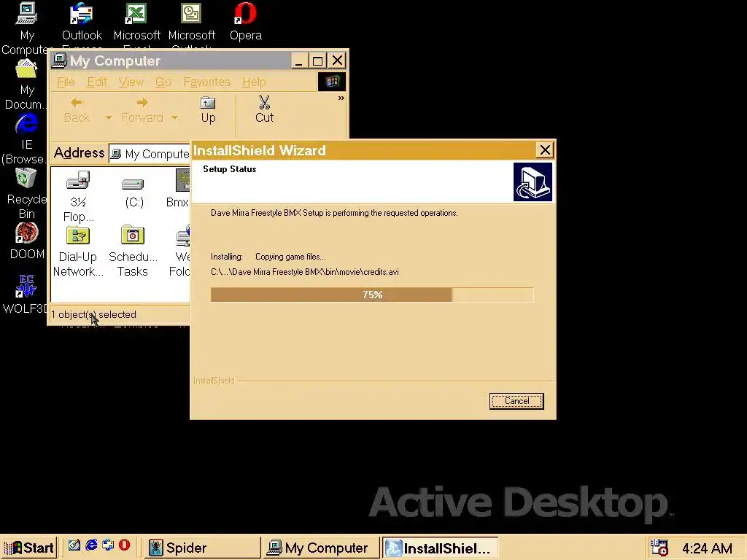Screen dimensions: 747x560
Task: Expand the Forward history dropdown arrow
Action: [174, 117]
